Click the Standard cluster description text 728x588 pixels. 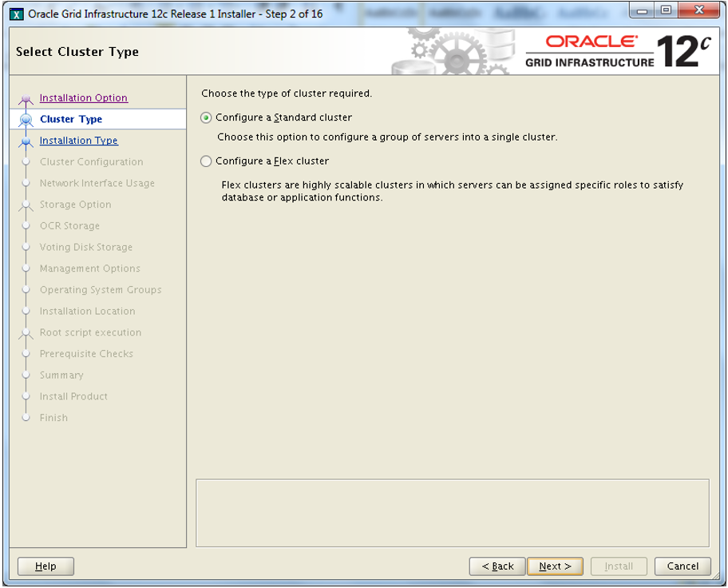click(387, 137)
